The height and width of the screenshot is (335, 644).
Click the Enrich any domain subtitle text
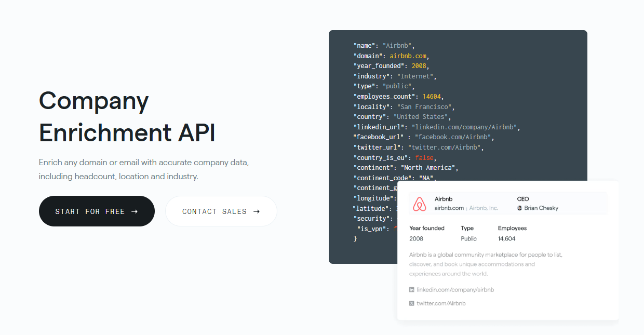144,169
